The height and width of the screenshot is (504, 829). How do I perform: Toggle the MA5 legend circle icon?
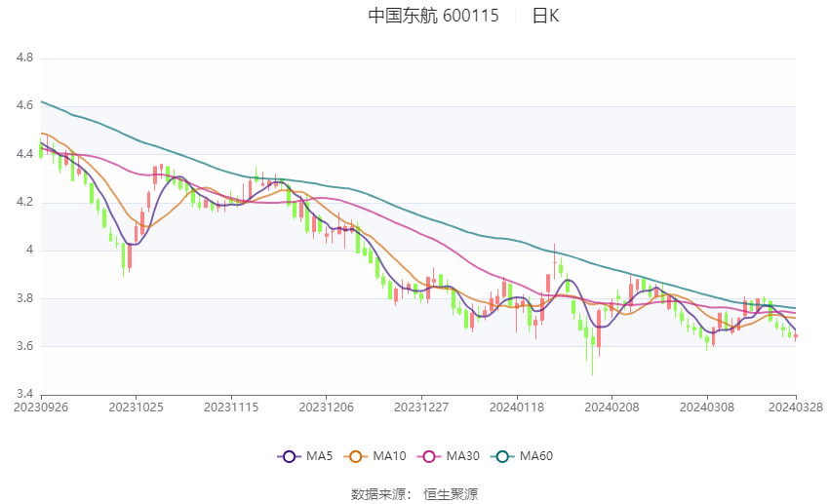pyautogui.click(x=290, y=456)
